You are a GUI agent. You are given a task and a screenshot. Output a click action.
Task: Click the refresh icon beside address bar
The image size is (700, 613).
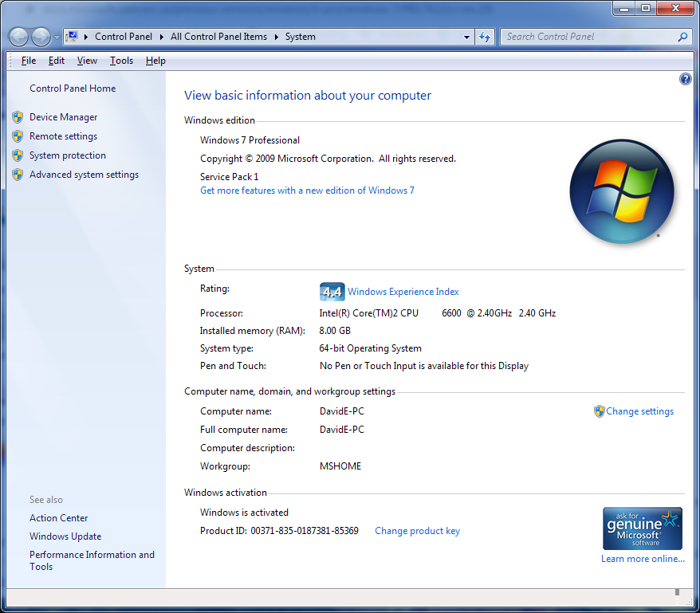485,37
